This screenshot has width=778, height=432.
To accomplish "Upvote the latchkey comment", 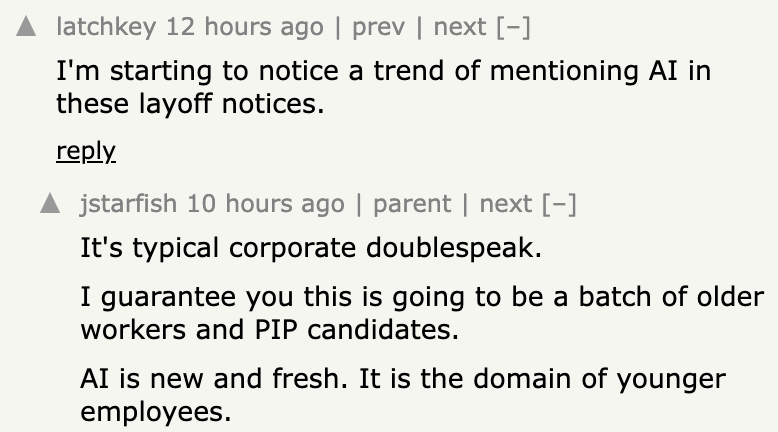I will [x=28, y=29].
